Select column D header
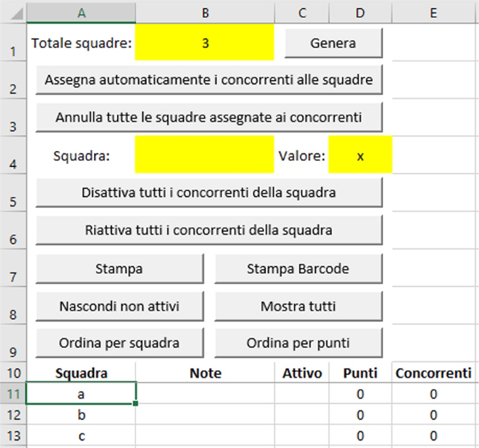The width and height of the screenshot is (479, 448). point(360,12)
